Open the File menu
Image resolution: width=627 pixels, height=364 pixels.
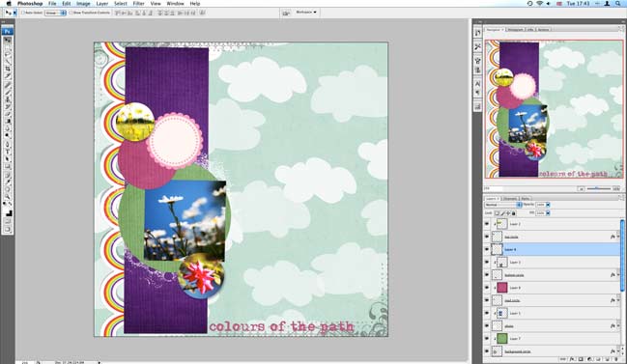tap(52, 4)
